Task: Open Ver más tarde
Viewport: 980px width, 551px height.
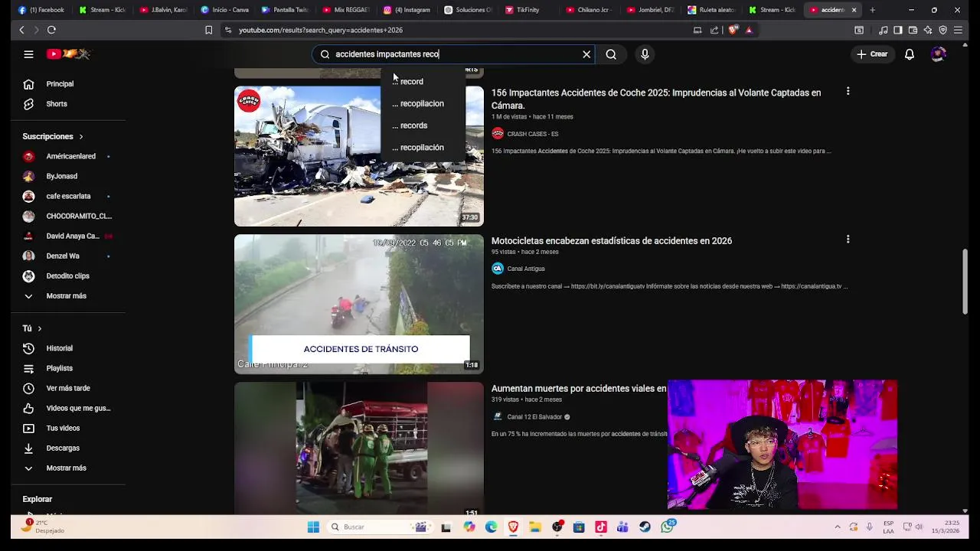Action: click(x=68, y=388)
